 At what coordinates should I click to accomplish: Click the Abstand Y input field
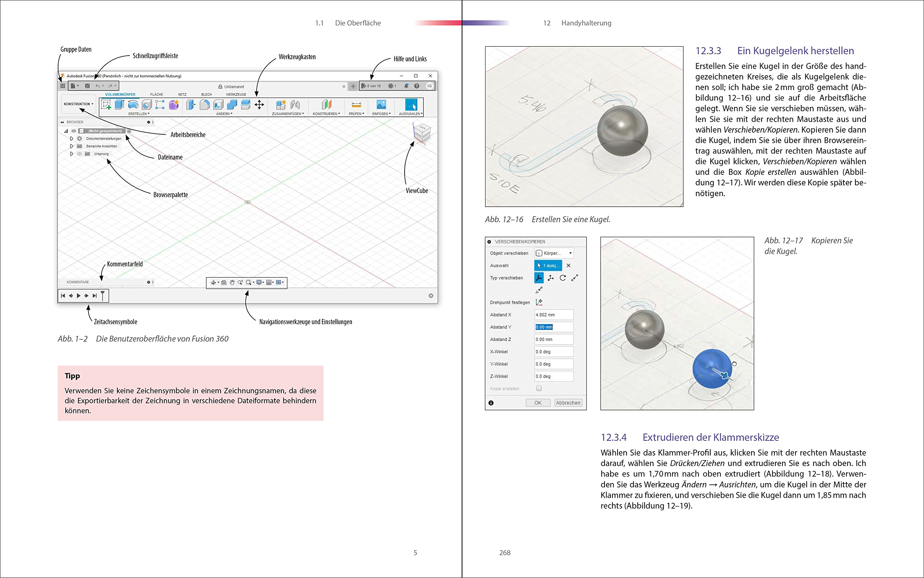point(554,327)
